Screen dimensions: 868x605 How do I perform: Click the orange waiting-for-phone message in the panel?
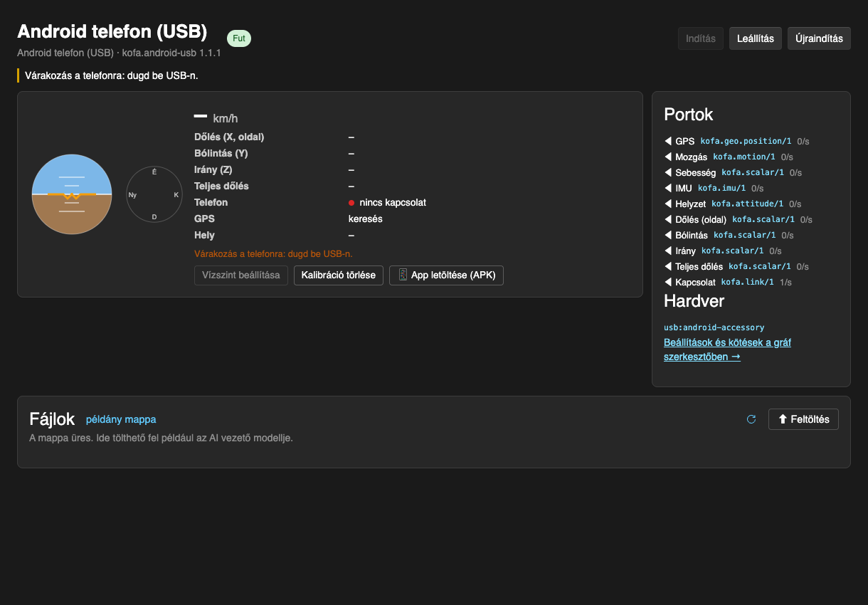click(x=273, y=253)
